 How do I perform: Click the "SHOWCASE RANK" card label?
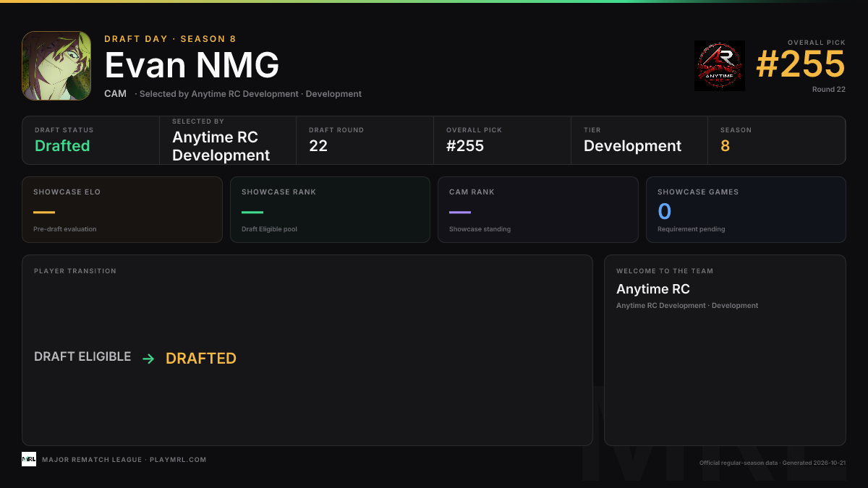(279, 192)
